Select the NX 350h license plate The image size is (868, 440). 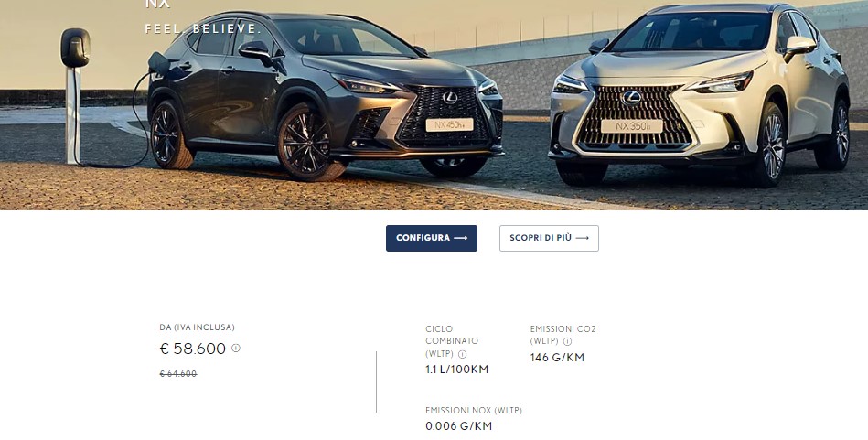[632, 126]
